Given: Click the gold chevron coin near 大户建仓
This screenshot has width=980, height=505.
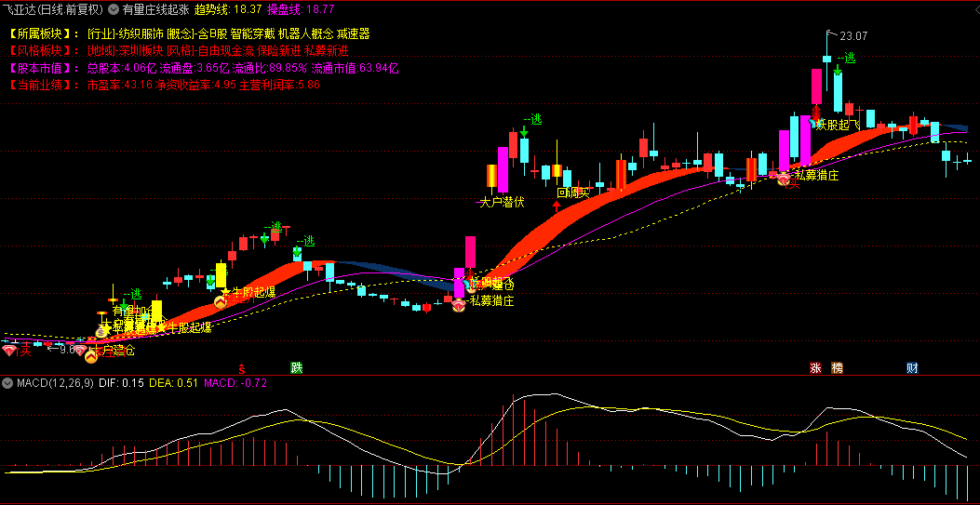Looking at the screenshot, I should (x=91, y=357).
